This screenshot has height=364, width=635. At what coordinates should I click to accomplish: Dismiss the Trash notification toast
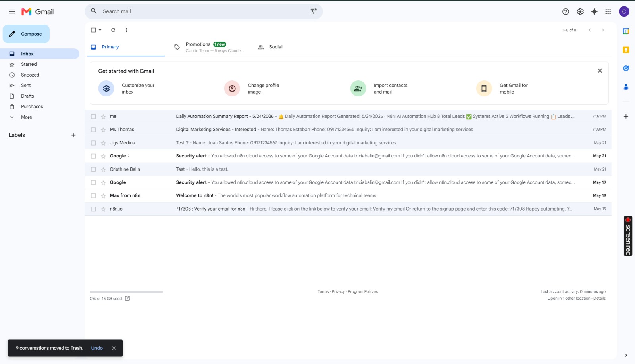(114, 348)
